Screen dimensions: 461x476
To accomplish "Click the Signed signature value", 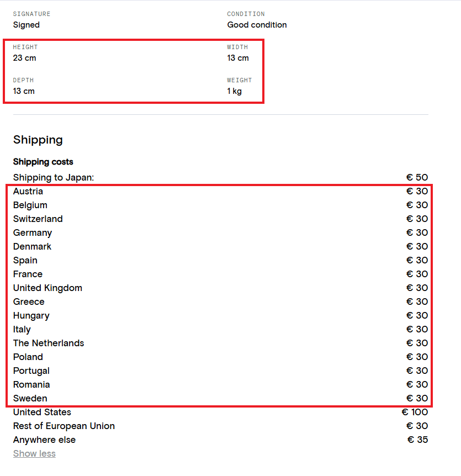I will pos(27,25).
